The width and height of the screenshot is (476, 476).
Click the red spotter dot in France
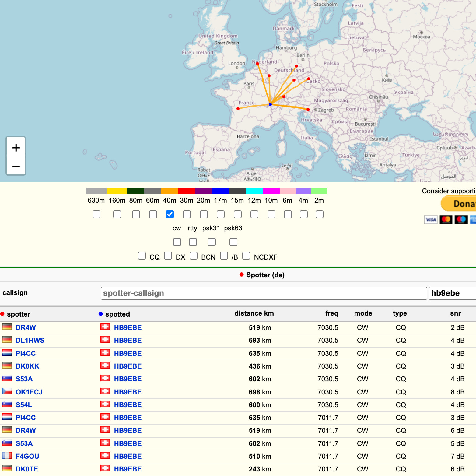click(x=238, y=109)
